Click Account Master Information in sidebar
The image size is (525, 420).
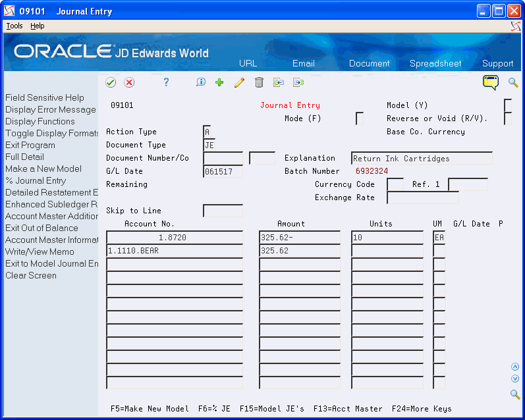tap(51, 240)
